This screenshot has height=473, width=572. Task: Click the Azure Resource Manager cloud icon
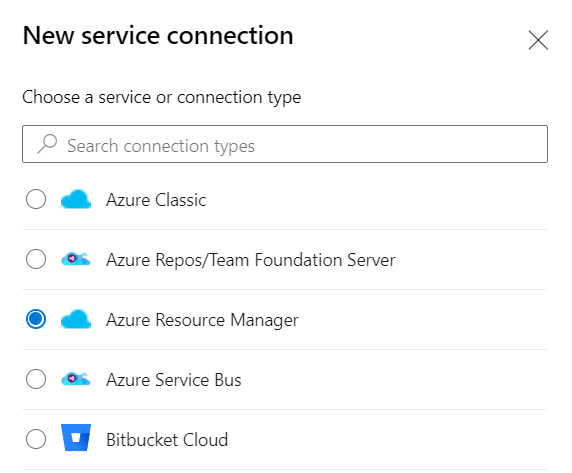(76, 319)
